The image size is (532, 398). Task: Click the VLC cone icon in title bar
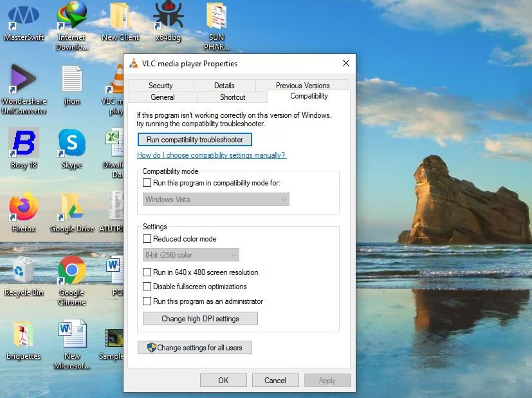[134, 64]
